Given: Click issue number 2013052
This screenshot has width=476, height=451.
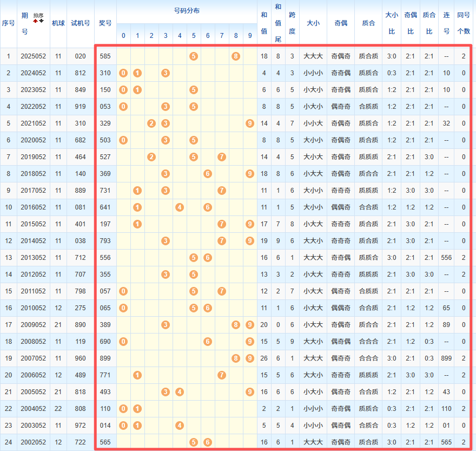Looking at the screenshot, I should pos(34,258).
